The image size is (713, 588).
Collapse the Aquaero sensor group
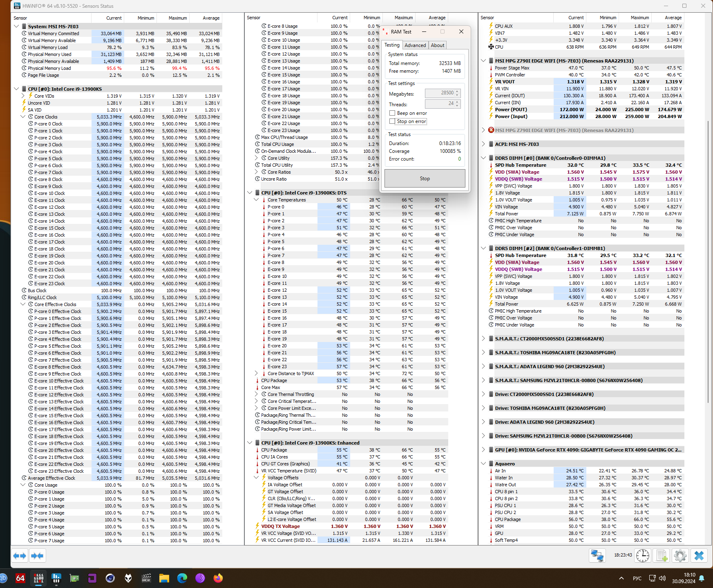pyautogui.click(x=483, y=464)
